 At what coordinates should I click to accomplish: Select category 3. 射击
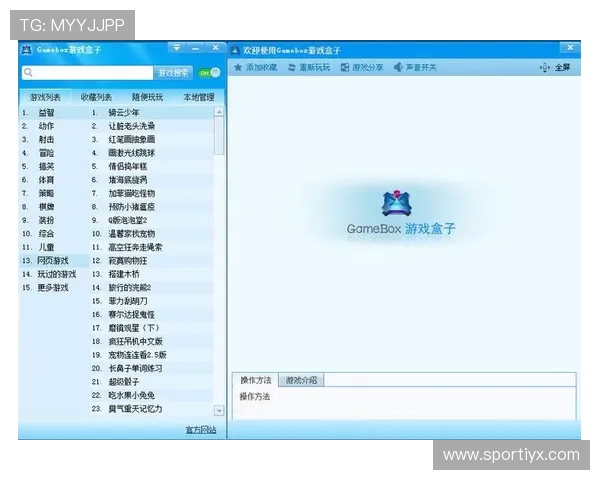pyautogui.click(x=54, y=139)
